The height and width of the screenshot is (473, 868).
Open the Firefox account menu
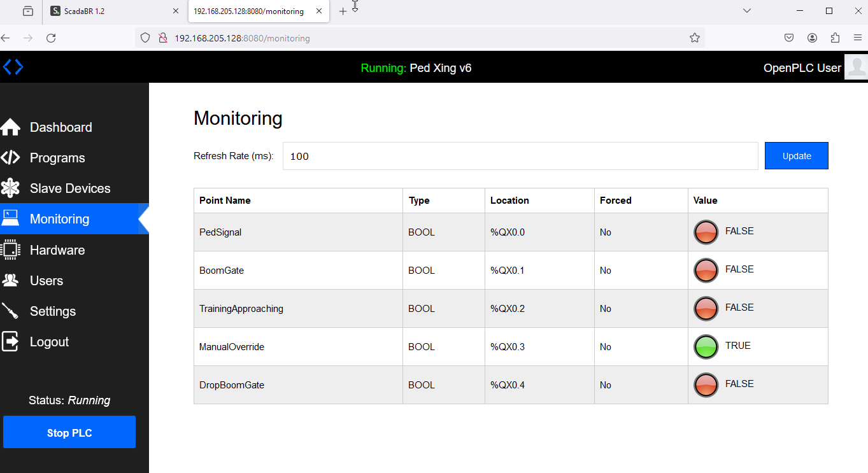(812, 38)
